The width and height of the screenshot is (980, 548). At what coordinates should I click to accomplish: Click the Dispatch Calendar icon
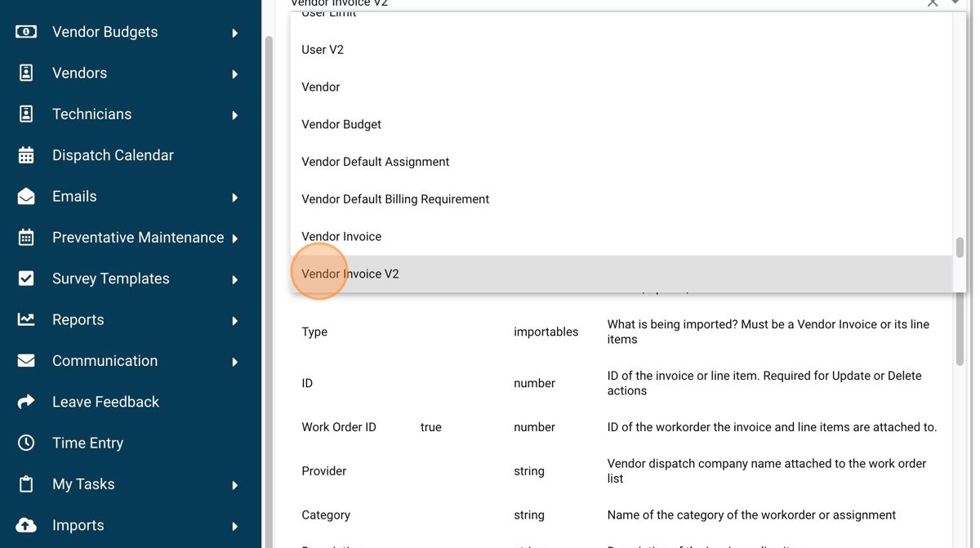[26, 155]
